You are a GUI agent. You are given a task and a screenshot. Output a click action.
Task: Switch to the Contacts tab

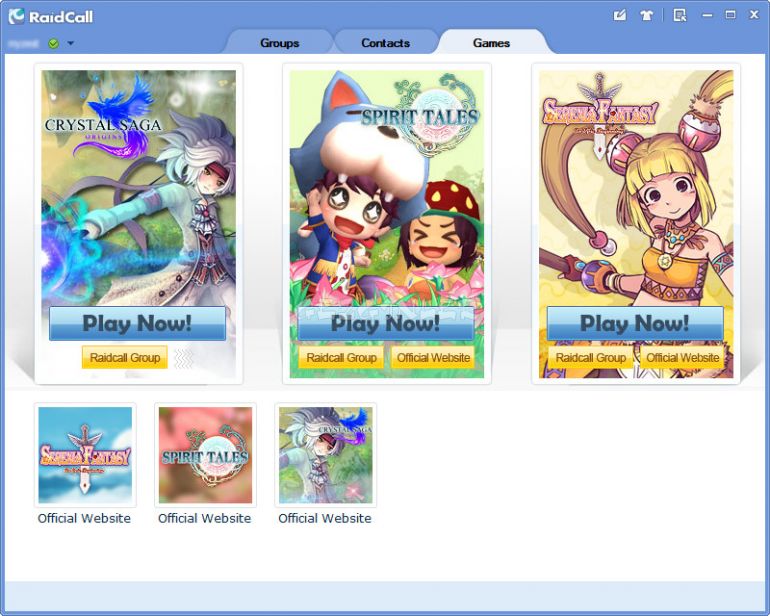(385, 43)
